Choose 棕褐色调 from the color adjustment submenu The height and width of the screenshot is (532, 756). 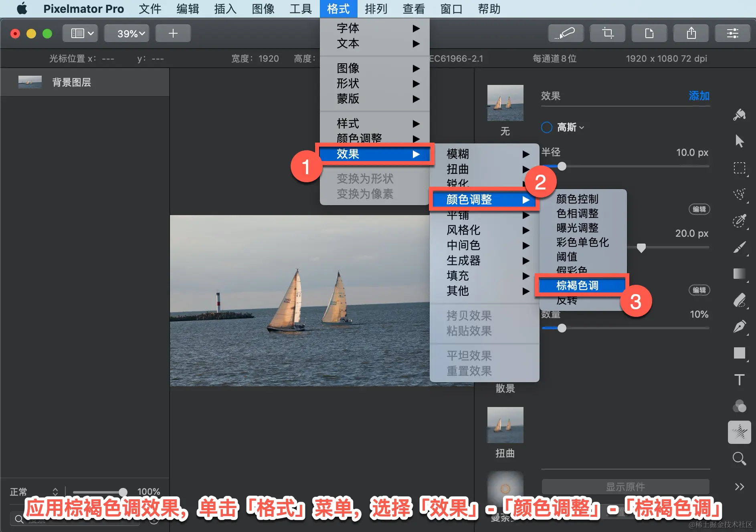582,285
